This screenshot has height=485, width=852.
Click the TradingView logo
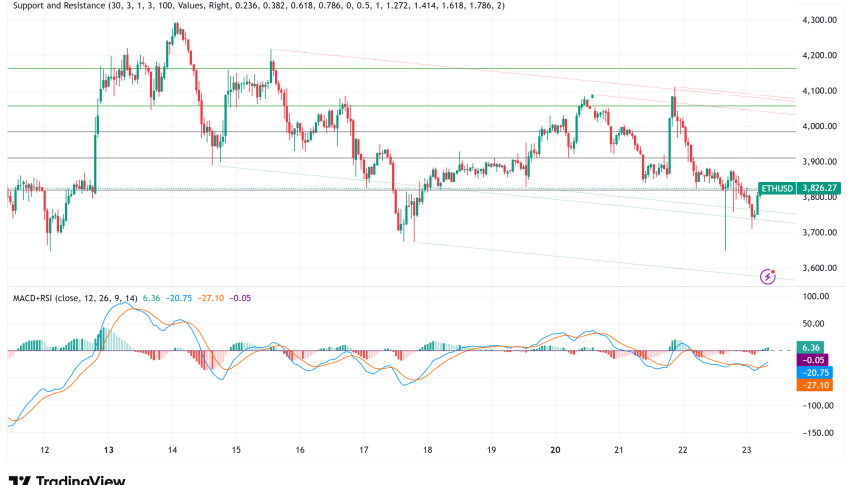[66, 480]
